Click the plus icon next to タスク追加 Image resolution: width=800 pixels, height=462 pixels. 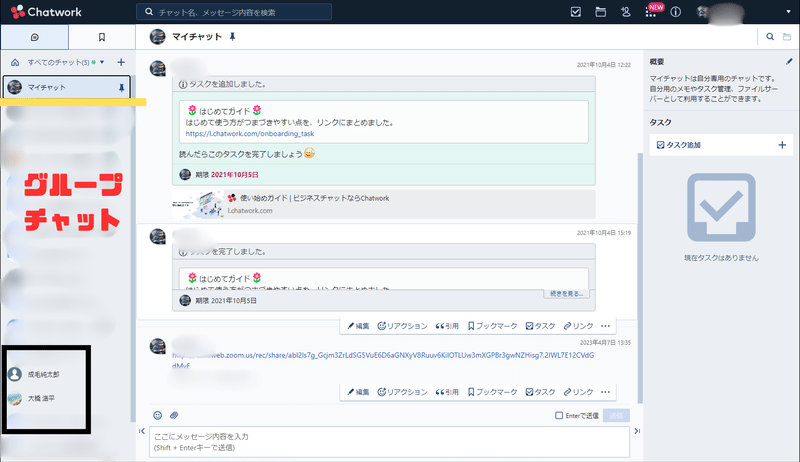coord(782,145)
